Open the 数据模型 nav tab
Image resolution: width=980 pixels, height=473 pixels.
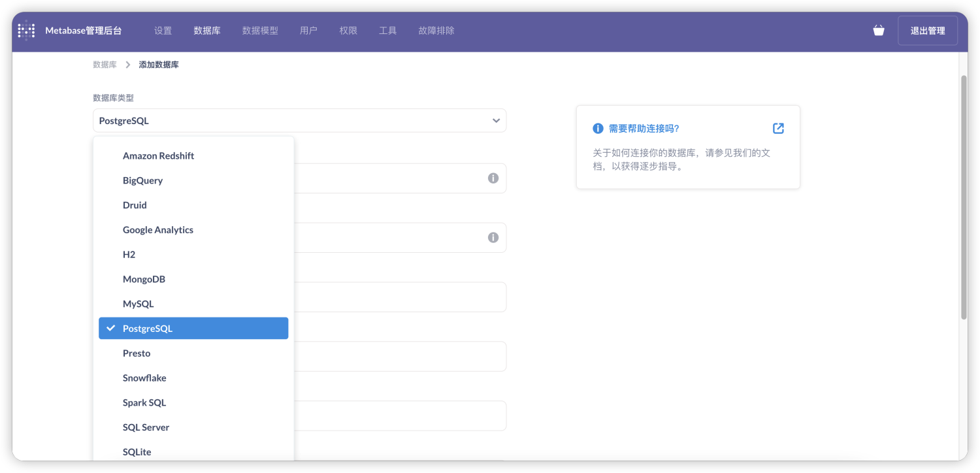click(260, 31)
